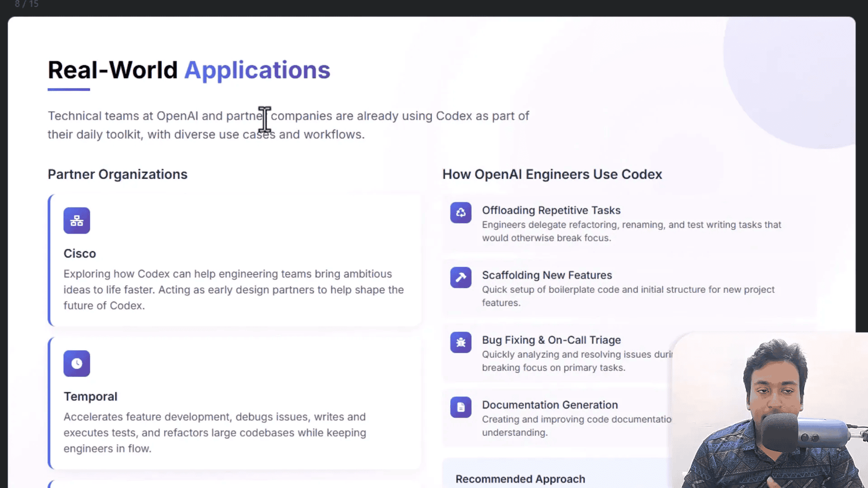Click the Bug Fixing bug icon

point(461,343)
